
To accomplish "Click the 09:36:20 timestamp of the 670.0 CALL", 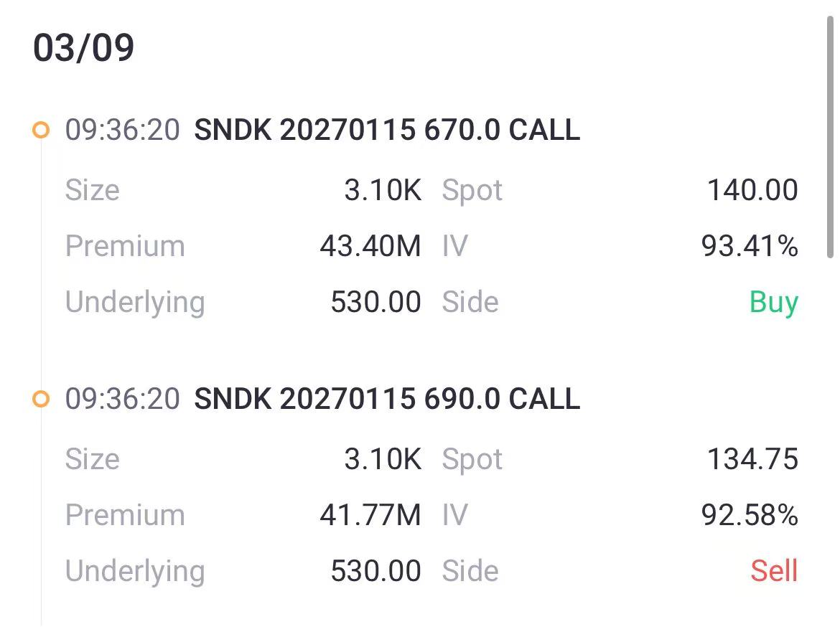I will [x=122, y=131].
